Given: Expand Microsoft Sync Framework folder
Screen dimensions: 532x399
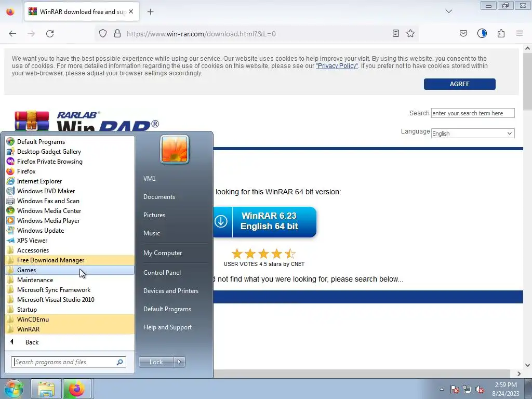Looking at the screenshot, I should point(70,290).
